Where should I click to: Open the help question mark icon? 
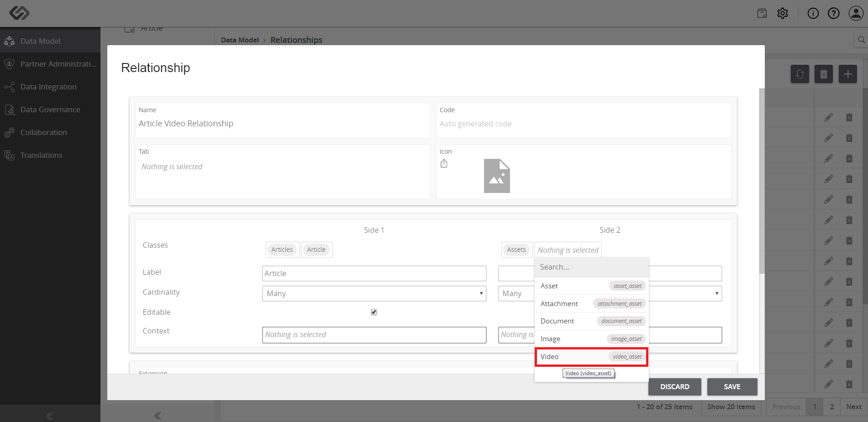point(834,13)
